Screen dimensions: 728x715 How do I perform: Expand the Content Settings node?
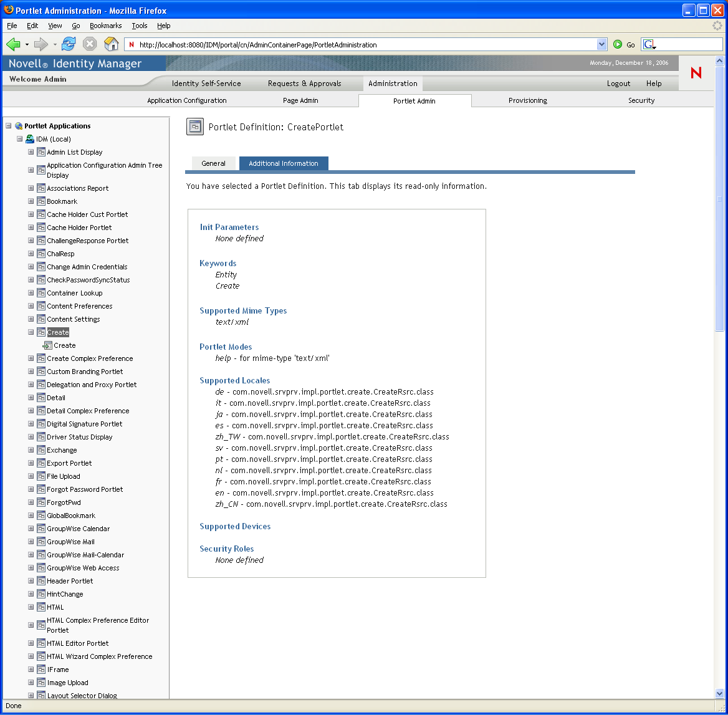(x=31, y=319)
